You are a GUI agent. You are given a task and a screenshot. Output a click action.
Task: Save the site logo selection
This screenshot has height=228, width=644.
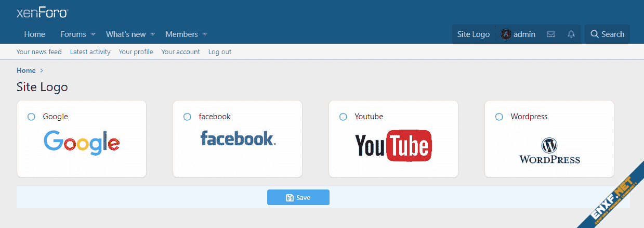click(x=298, y=197)
